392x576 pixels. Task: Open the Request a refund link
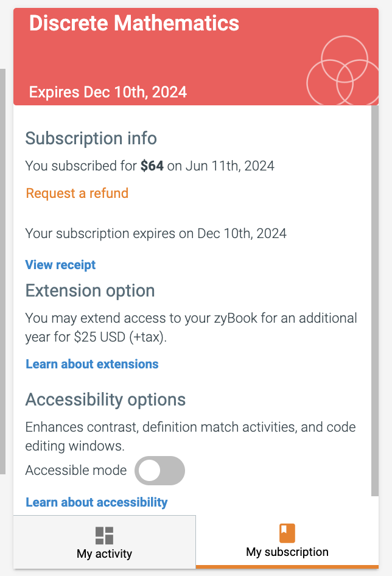[77, 193]
